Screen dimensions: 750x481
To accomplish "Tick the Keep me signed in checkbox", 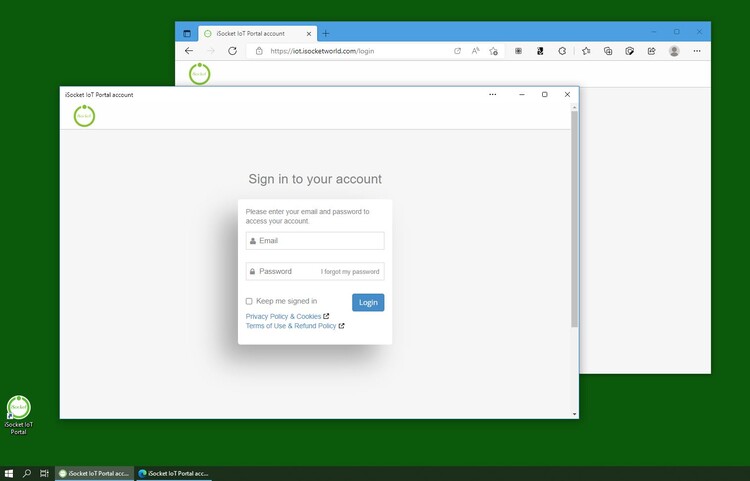I will point(249,301).
